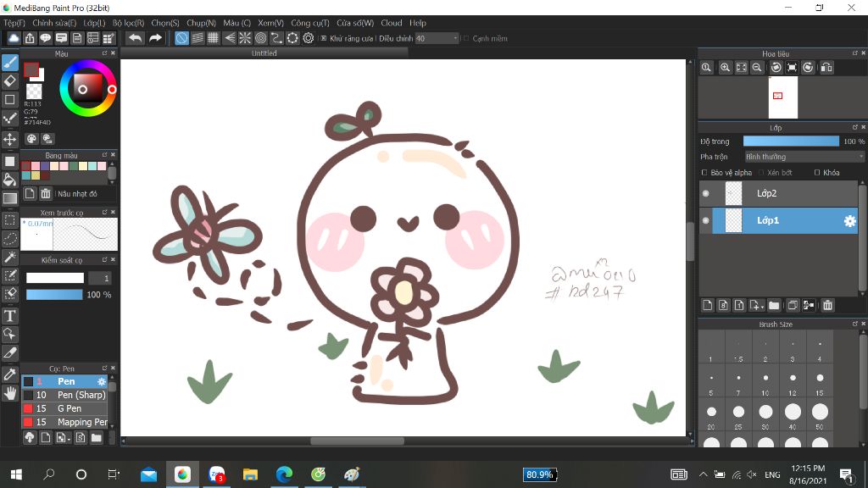
Task: Open the Công cụ(T) menu
Action: pos(310,23)
